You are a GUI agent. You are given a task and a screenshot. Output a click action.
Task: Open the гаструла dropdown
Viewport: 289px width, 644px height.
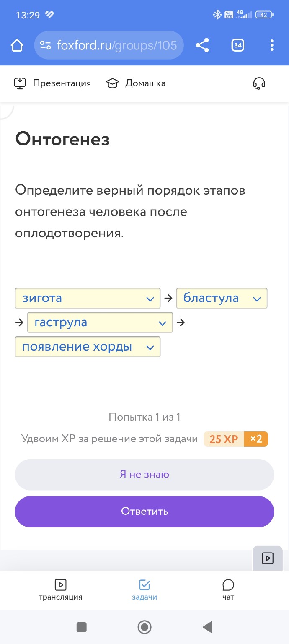click(100, 322)
